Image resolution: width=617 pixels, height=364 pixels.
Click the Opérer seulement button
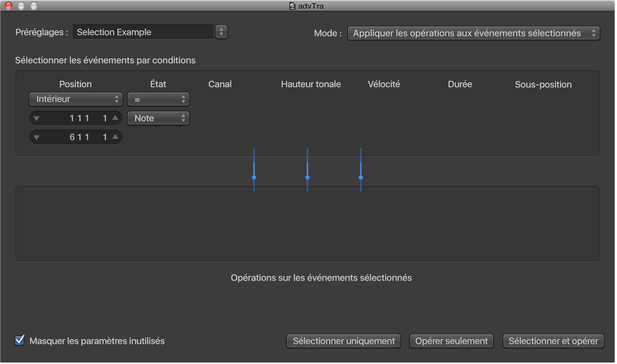point(451,342)
